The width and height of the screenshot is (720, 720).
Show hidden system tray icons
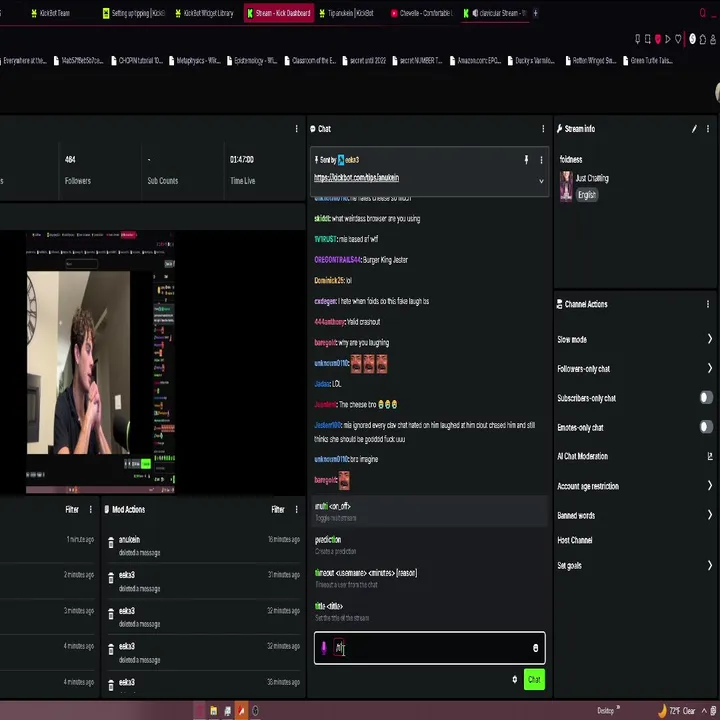coord(704,711)
